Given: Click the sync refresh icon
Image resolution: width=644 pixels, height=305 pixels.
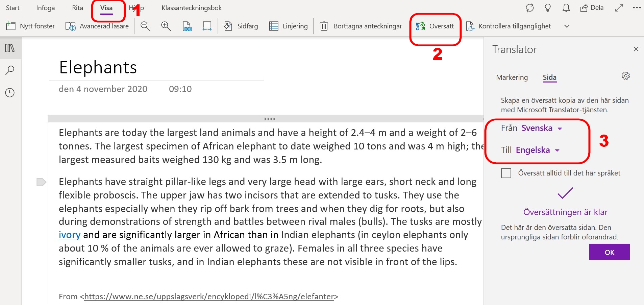Looking at the screenshot, I should [x=530, y=8].
